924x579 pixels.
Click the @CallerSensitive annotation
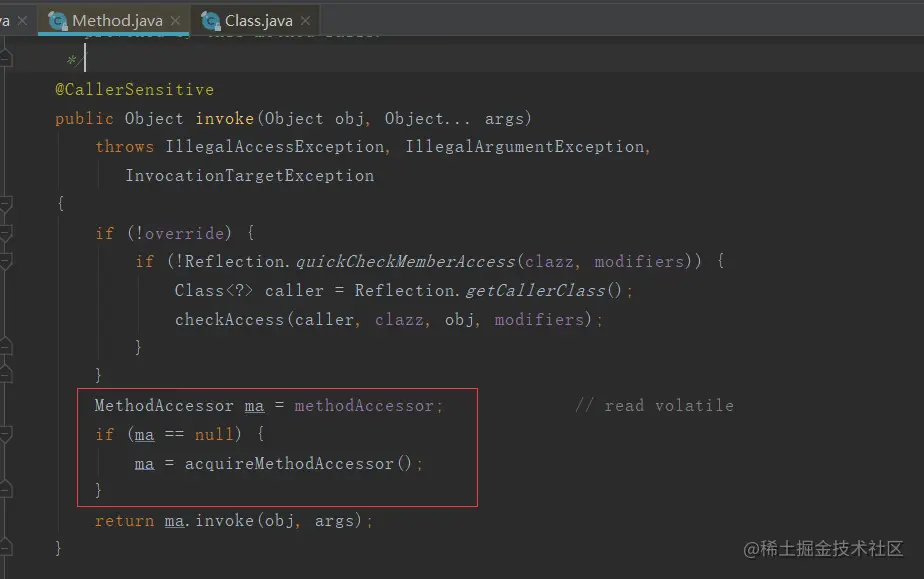point(134,90)
